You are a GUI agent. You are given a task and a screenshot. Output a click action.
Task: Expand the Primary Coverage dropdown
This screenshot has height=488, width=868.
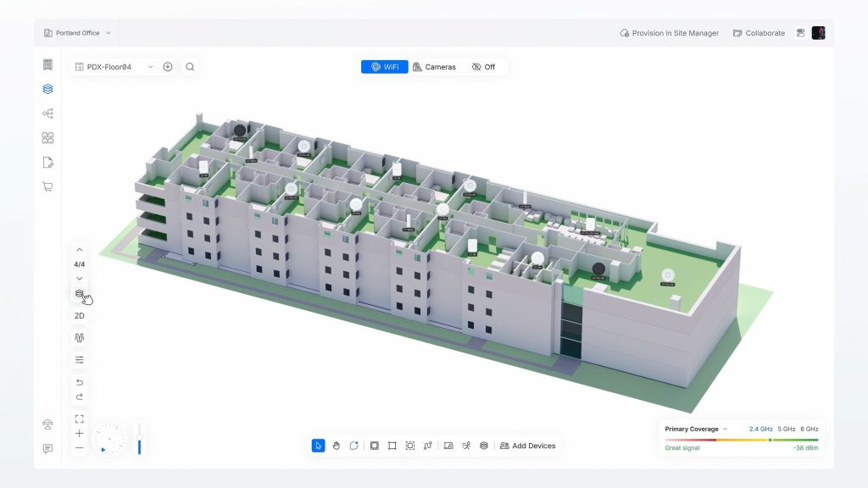(x=696, y=429)
